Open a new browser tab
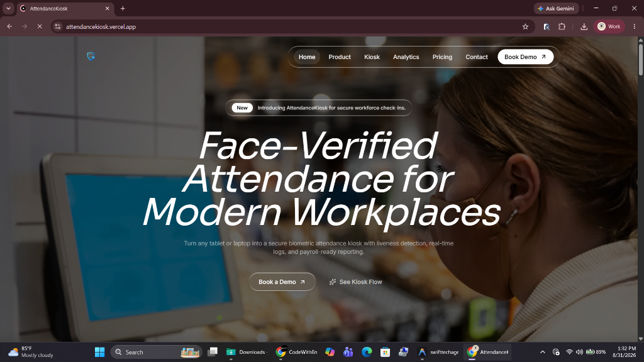 click(x=123, y=8)
